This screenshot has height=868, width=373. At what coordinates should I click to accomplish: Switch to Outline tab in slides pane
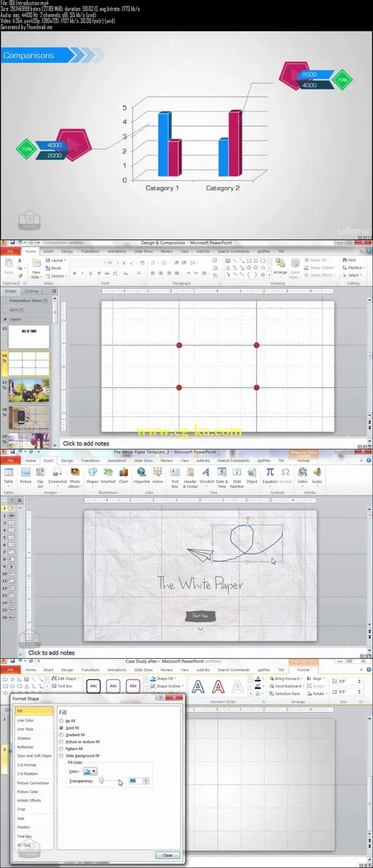(x=31, y=291)
